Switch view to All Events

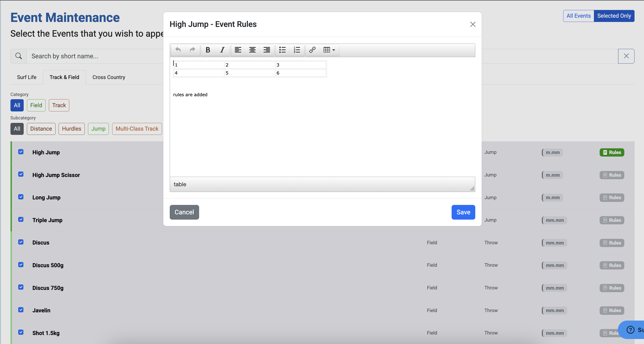pos(578,16)
